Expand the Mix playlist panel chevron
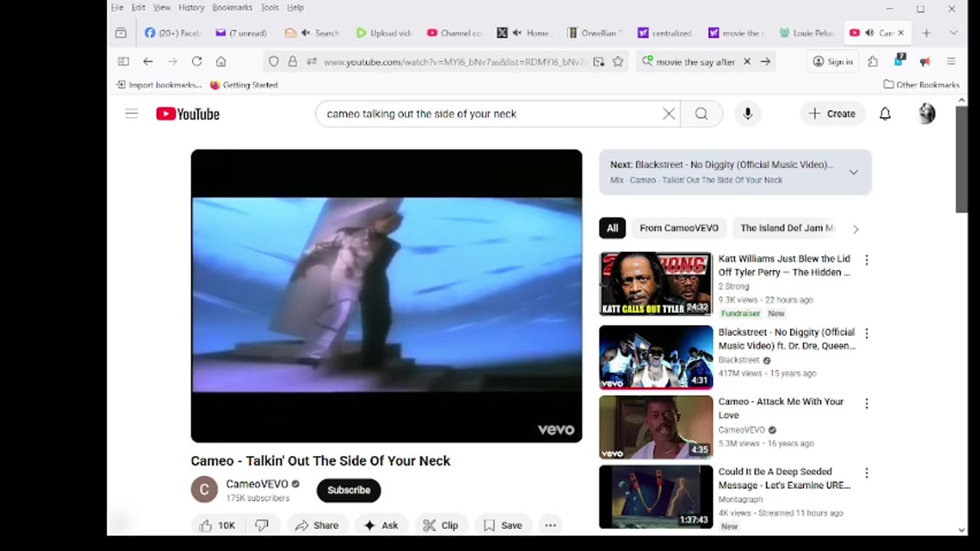Image resolution: width=980 pixels, height=551 pixels. [x=854, y=172]
